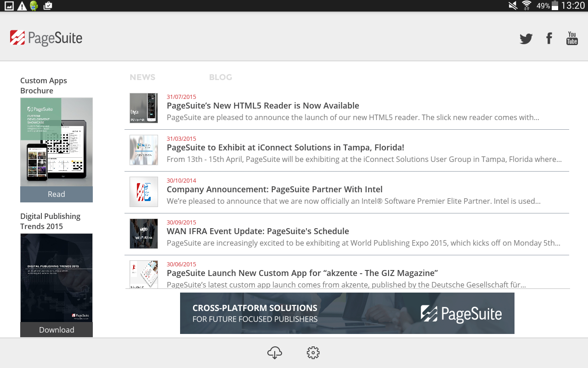Open the YouTube icon link
588x368 pixels.
pos(572,38)
